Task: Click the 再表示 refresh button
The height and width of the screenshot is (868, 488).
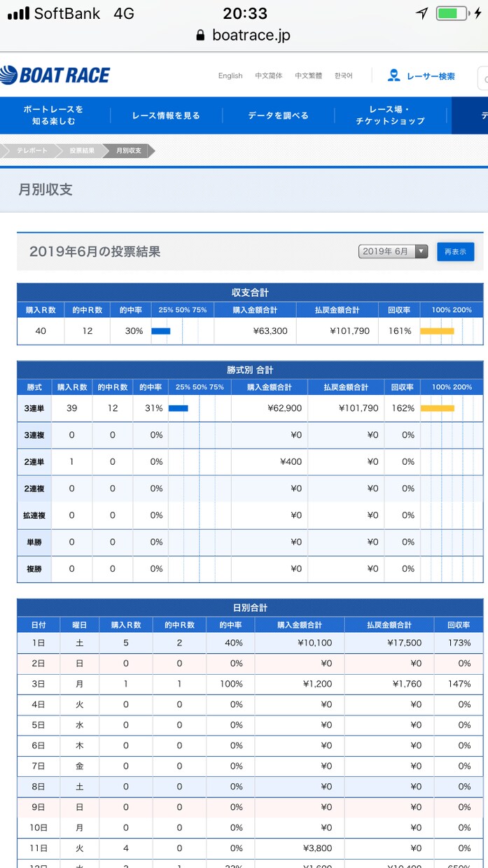Action: click(455, 251)
